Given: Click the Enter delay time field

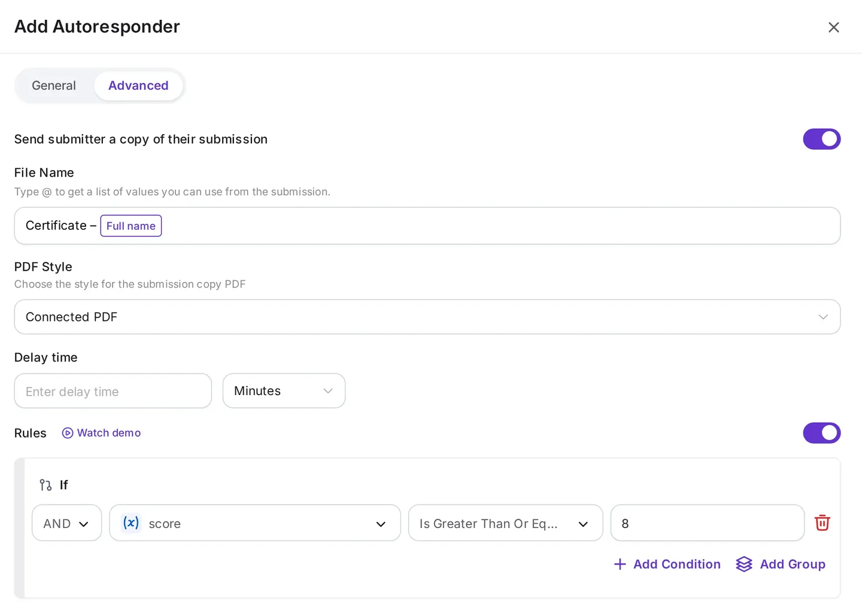Looking at the screenshot, I should click(x=113, y=391).
